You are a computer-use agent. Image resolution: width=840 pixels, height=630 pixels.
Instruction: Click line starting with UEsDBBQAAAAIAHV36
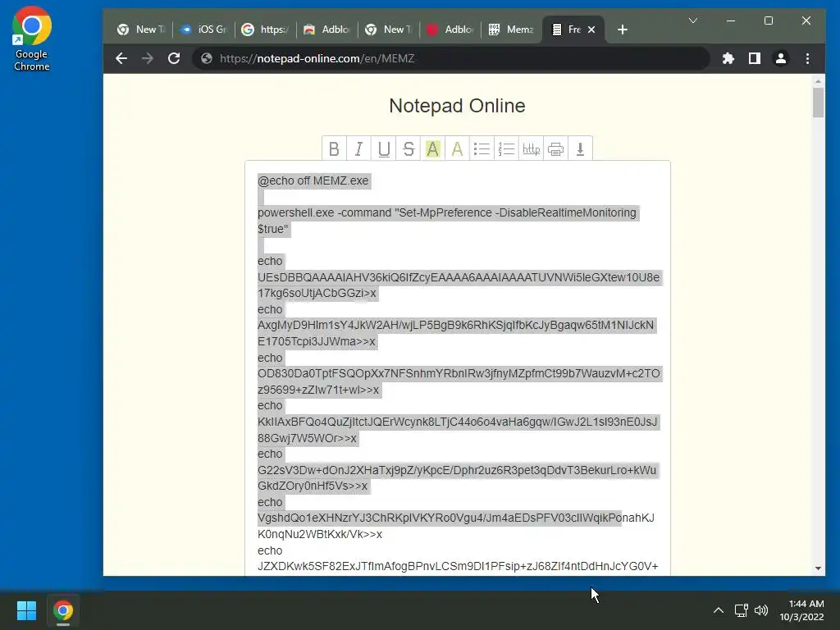pos(459,277)
